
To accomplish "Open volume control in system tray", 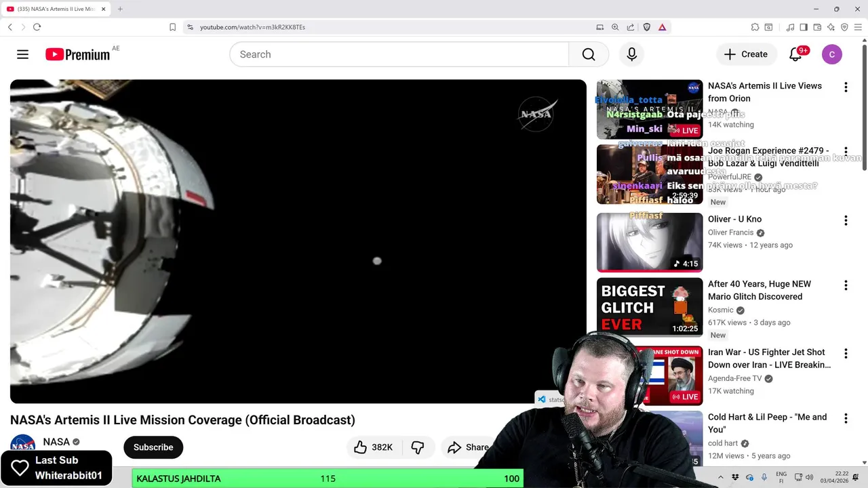I will 810,477.
